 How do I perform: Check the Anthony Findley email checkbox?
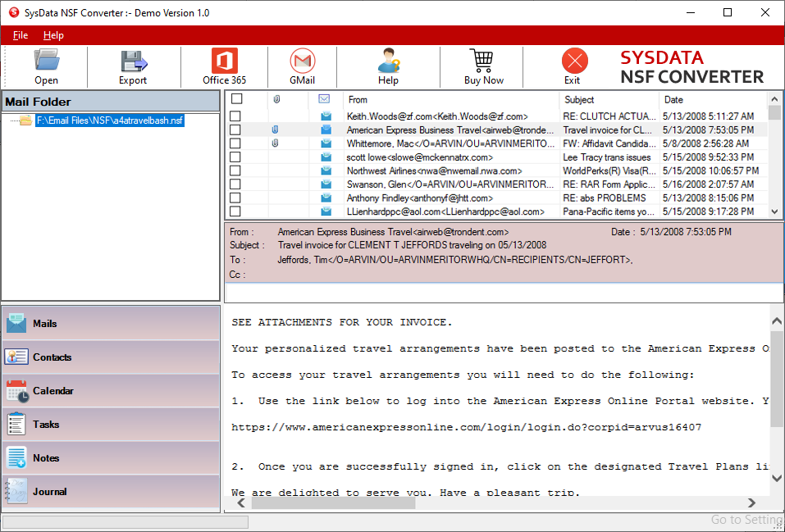(235, 198)
